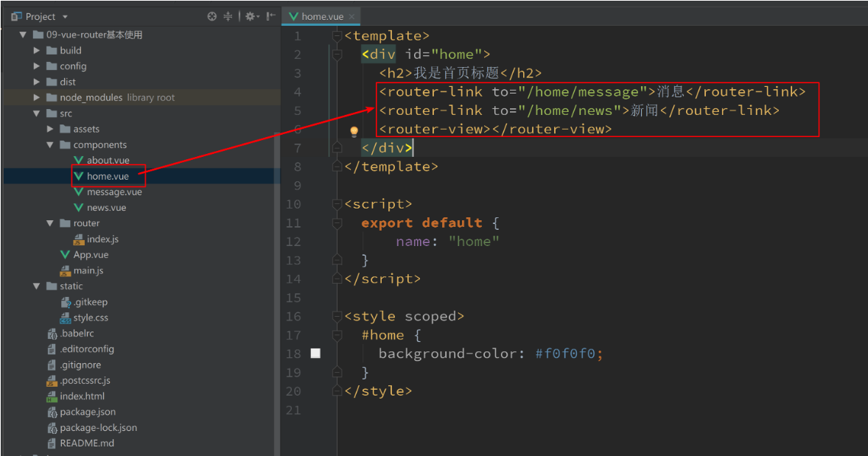Close the home.vue editor tab
The width and height of the screenshot is (868, 456).
pos(351,17)
